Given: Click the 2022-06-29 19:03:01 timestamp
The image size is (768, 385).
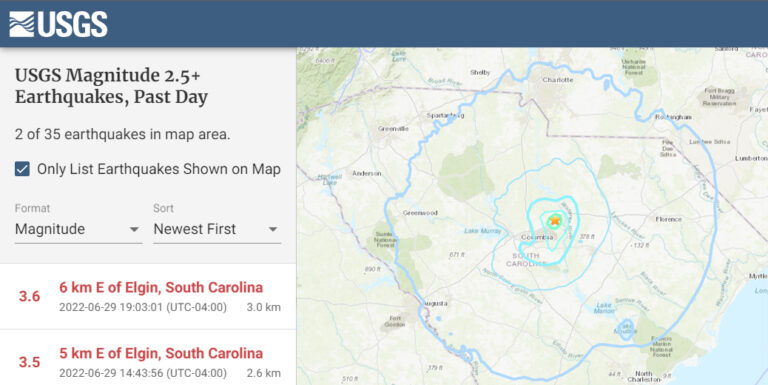Looking at the screenshot, I should tap(143, 308).
